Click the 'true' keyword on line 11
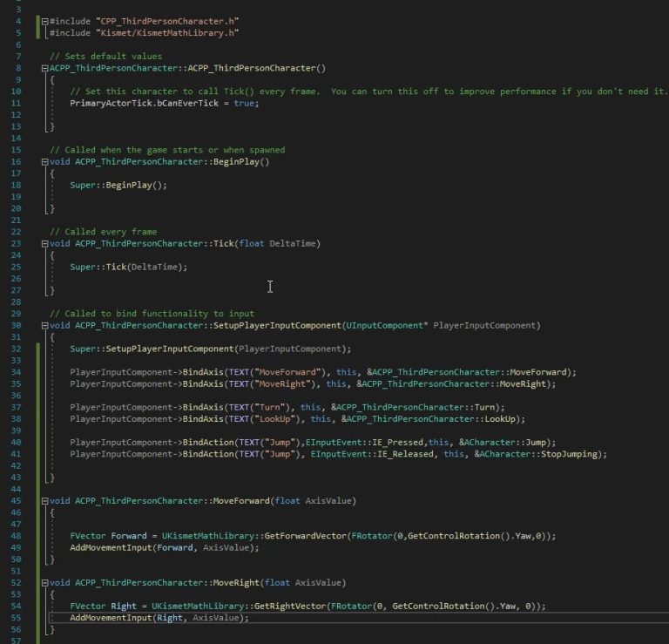The height and width of the screenshot is (644, 669). click(x=244, y=104)
